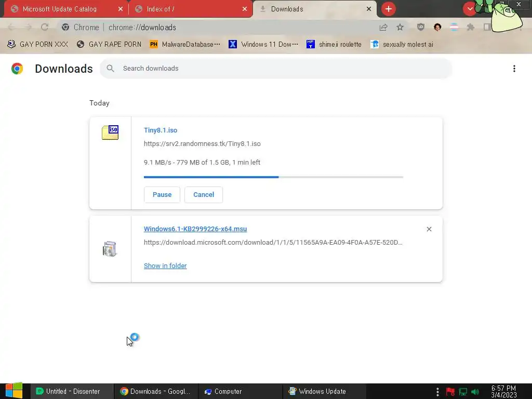The image size is (532, 399).
Task: Close the Downloads tab
Action: pyautogui.click(x=369, y=9)
